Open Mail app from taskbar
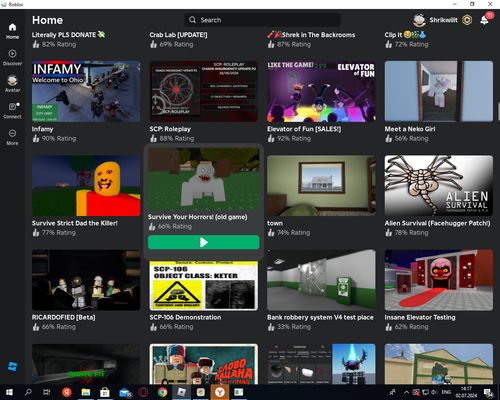The image size is (500, 400). [125, 393]
